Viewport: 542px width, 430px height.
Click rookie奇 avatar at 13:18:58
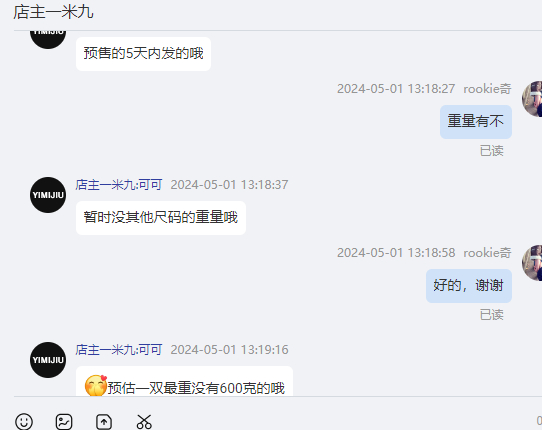tap(532, 263)
